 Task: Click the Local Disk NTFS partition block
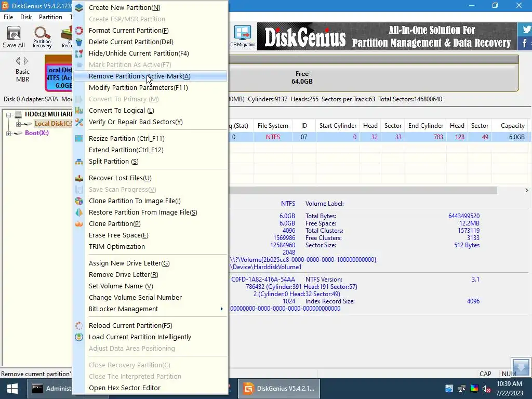click(x=58, y=73)
